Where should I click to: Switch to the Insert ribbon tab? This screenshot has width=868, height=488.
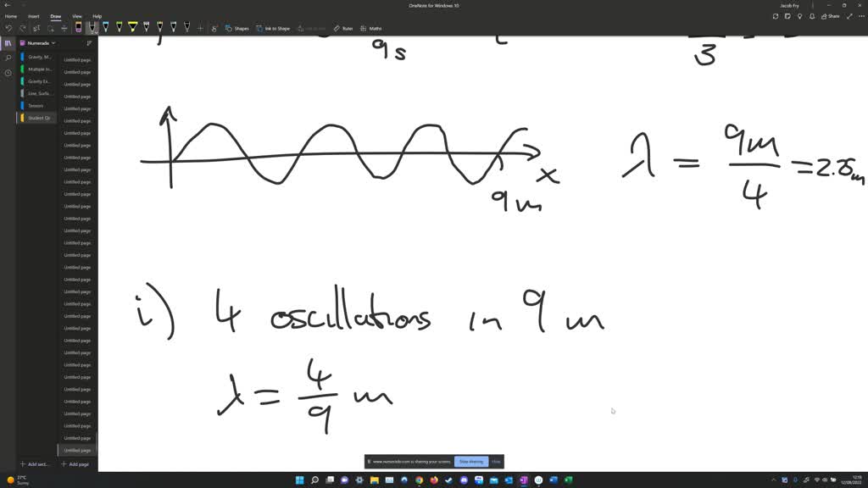click(x=34, y=17)
